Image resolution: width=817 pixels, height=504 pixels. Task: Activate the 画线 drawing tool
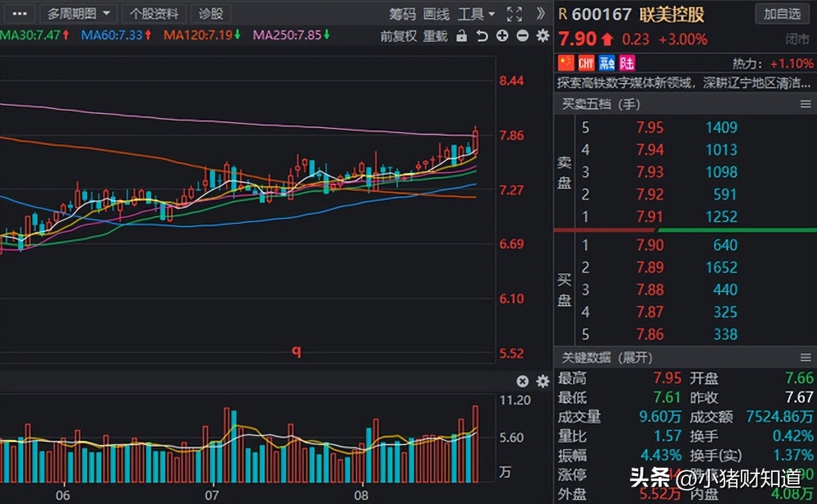[x=436, y=13]
